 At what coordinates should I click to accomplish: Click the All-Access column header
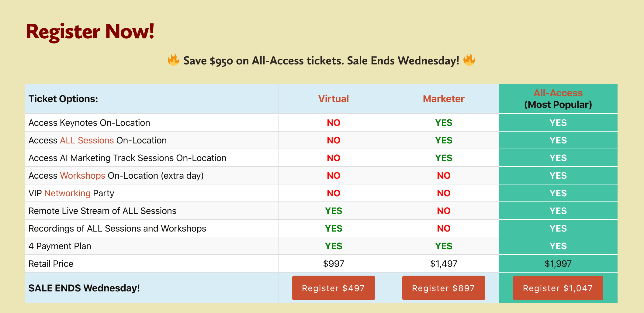coord(558,93)
